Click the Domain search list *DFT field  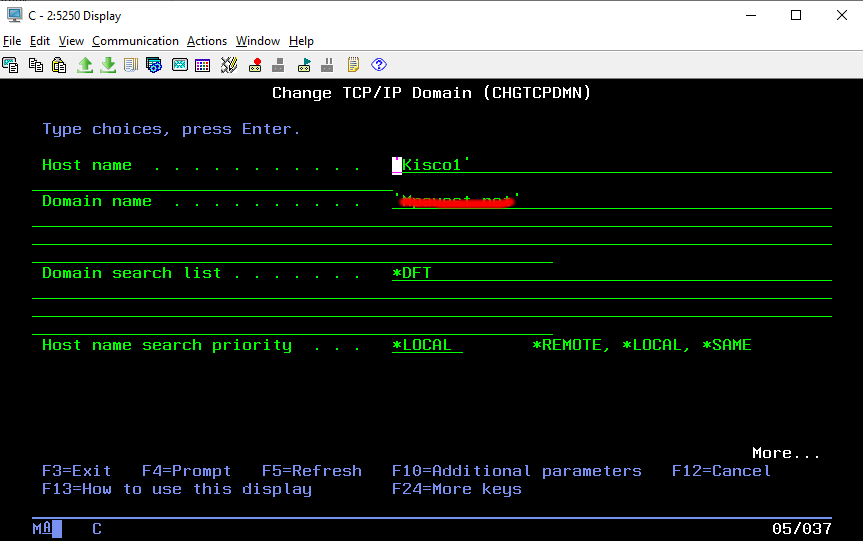(x=611, y=273)
